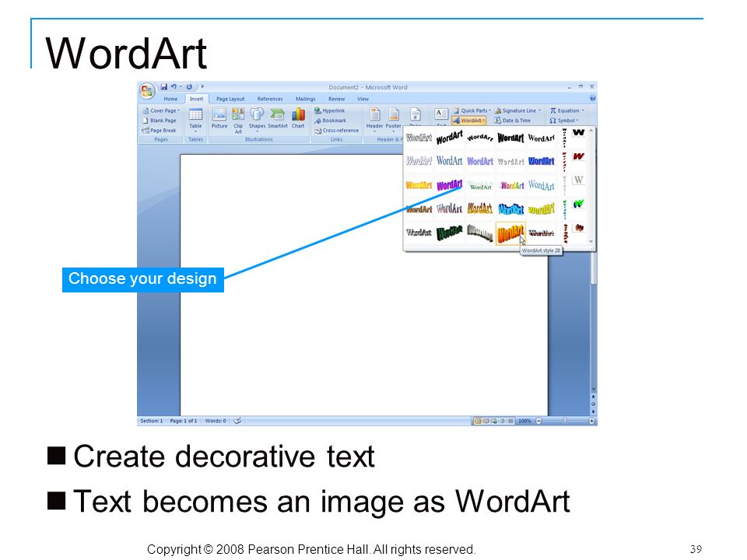Image resolution: width=747 pixels, height=560 pixels.
Task: Select the blue wavy 3D WordArt style
Action: (x=510, y=208)
